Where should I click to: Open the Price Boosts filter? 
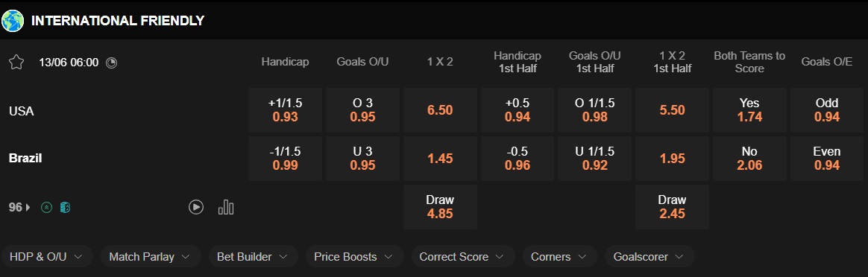(355, 257)
